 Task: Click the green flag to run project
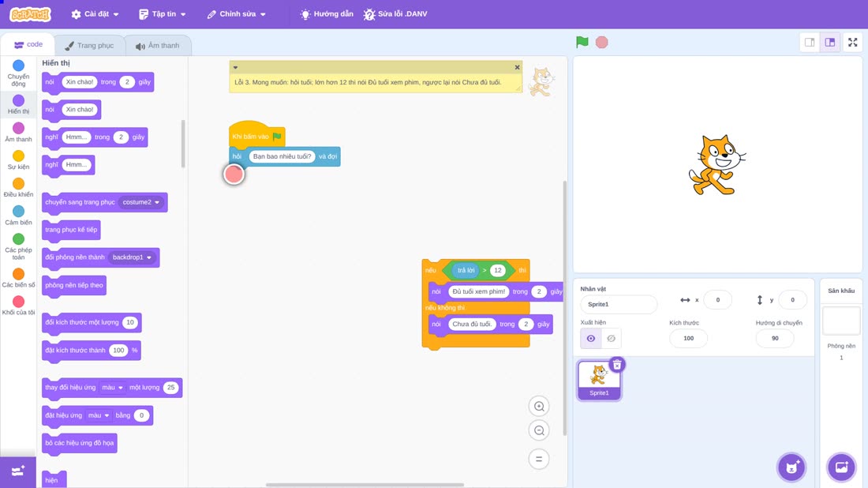(x=582, y=42)
